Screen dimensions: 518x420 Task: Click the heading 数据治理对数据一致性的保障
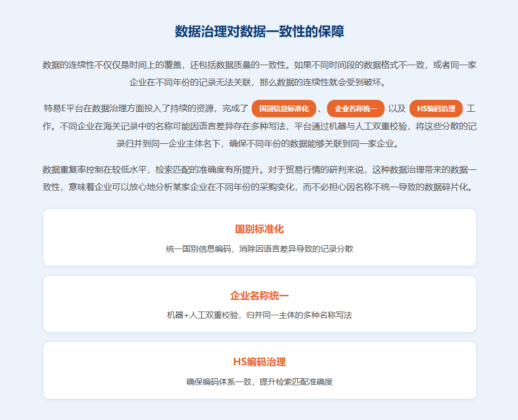pyautogui.click(x=259, y=31)
